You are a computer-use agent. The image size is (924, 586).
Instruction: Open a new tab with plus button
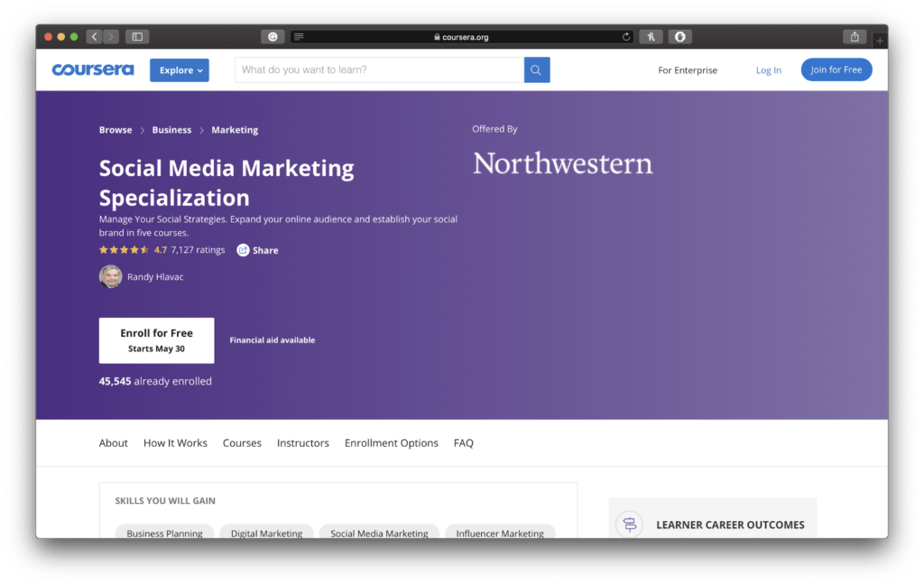pyautogui.click(x=879, y=41)
